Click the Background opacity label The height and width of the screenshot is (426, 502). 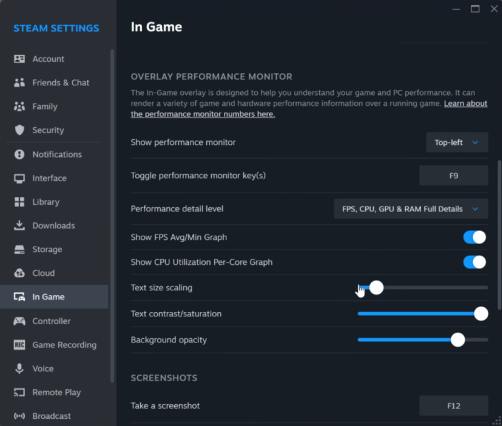[169, 340]
